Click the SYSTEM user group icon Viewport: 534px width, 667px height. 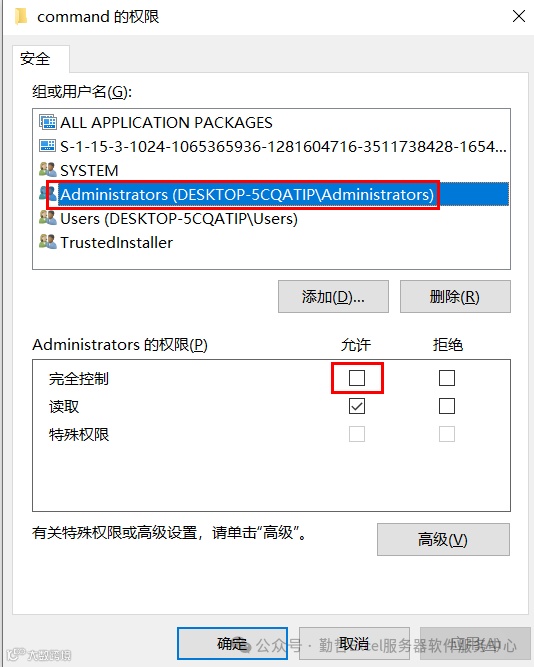click(x=47, y=170)
